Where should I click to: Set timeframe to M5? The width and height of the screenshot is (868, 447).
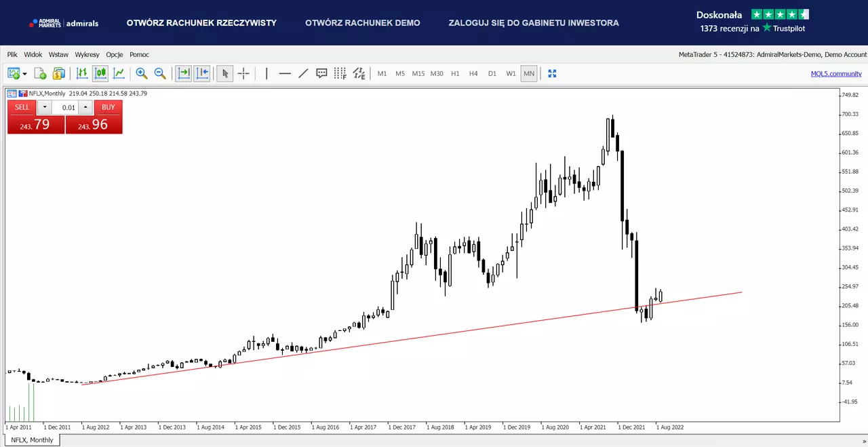click(x=400, y=73)
